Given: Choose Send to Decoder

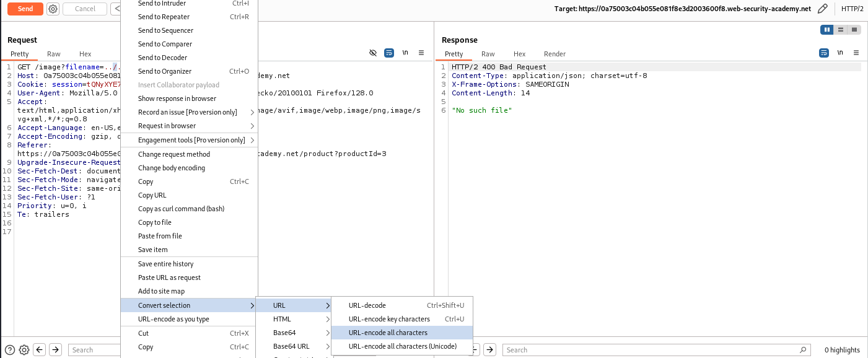Looking at the screenshot, I should (189, 58).
